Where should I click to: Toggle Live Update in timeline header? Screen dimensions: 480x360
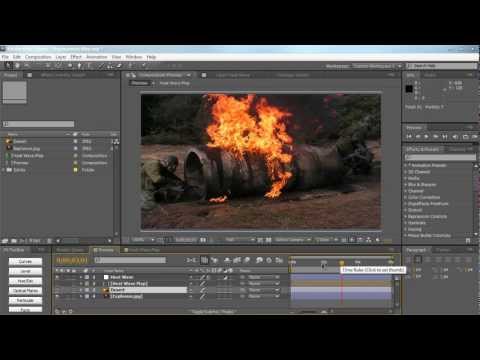[x=204, y=260]
